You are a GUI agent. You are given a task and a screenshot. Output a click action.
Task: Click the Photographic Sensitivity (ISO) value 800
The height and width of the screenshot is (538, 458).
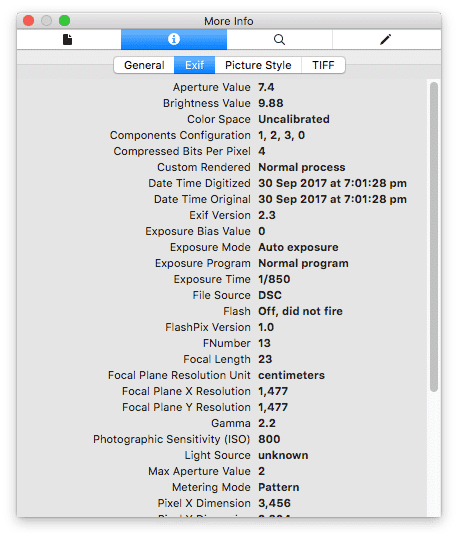tap(269, 439)
